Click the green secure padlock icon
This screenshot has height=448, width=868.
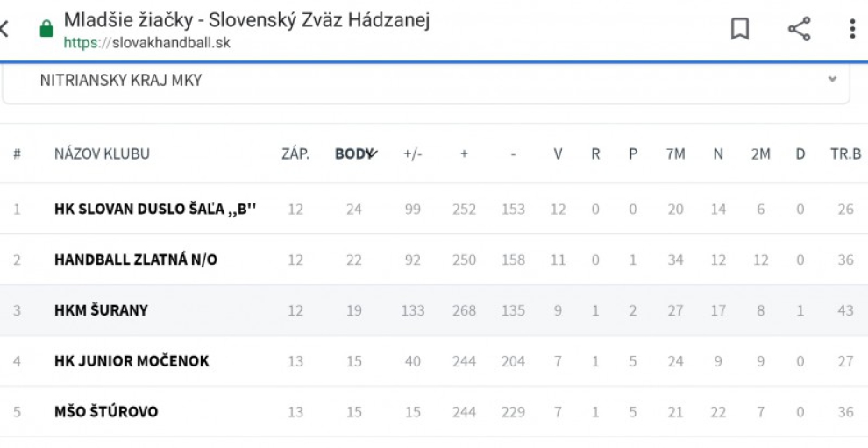pos(46,30)
